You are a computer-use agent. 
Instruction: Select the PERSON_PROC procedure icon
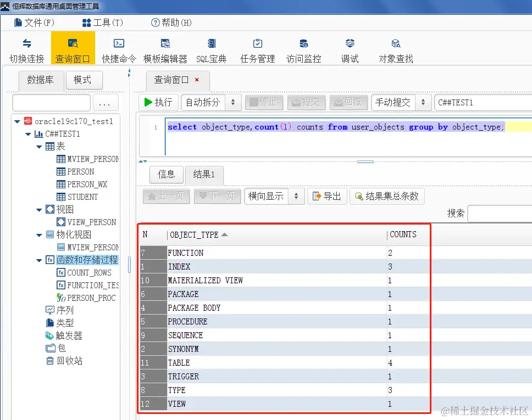point(61,298)
